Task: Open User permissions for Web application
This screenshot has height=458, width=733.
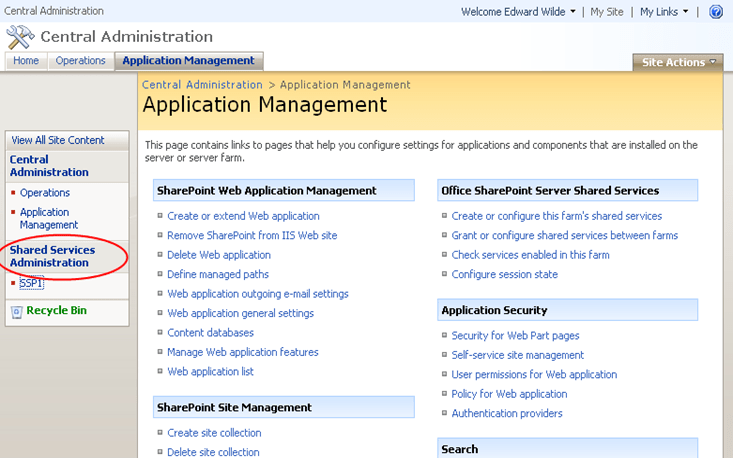Action: [x=534, y=374]
